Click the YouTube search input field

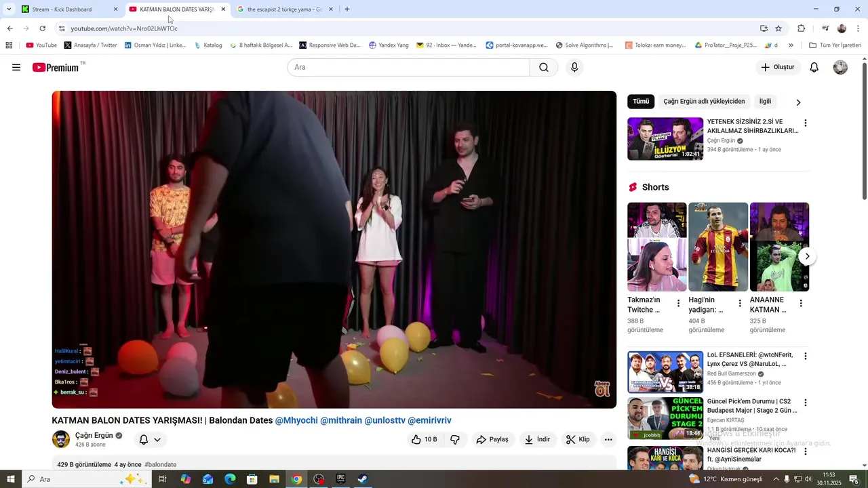tap(408, 67)
